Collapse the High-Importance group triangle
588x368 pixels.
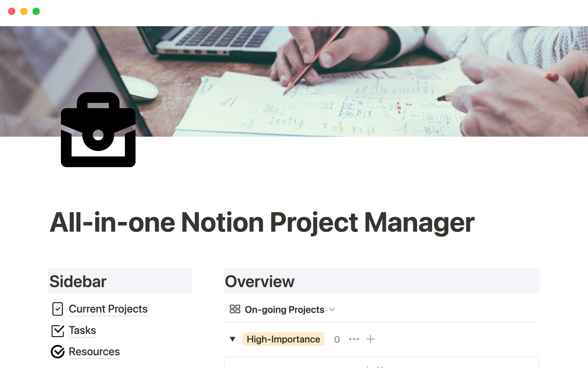tap(232, 339)
